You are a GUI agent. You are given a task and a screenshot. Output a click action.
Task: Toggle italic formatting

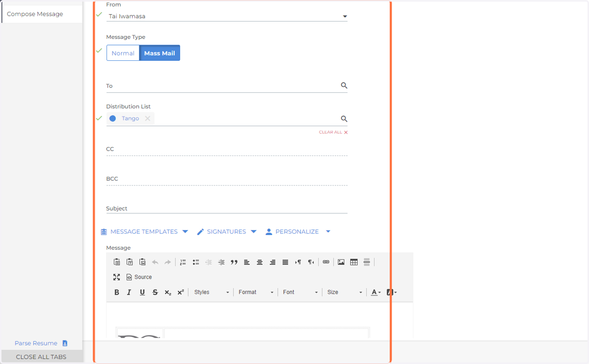pos(130,292)
